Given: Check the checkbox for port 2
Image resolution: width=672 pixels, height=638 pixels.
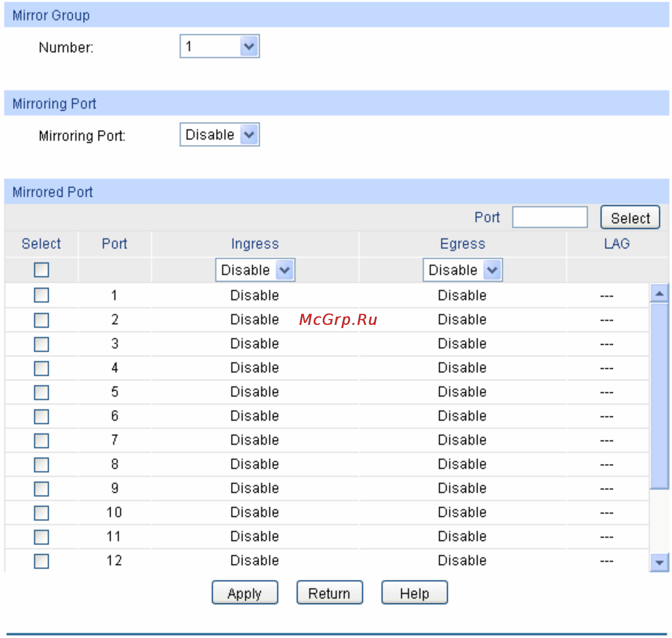Looking at the screenshot, I should pos(41,320).
